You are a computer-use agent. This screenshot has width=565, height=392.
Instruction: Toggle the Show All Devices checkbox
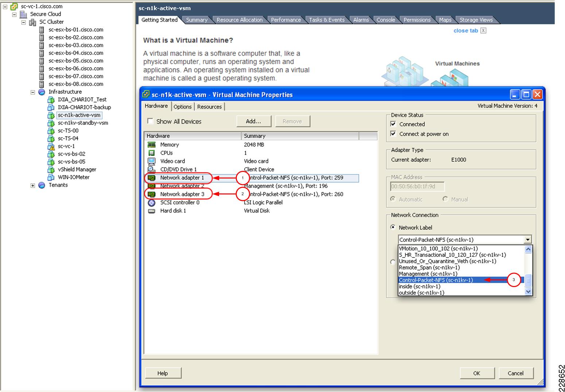(x=150, y=121)
